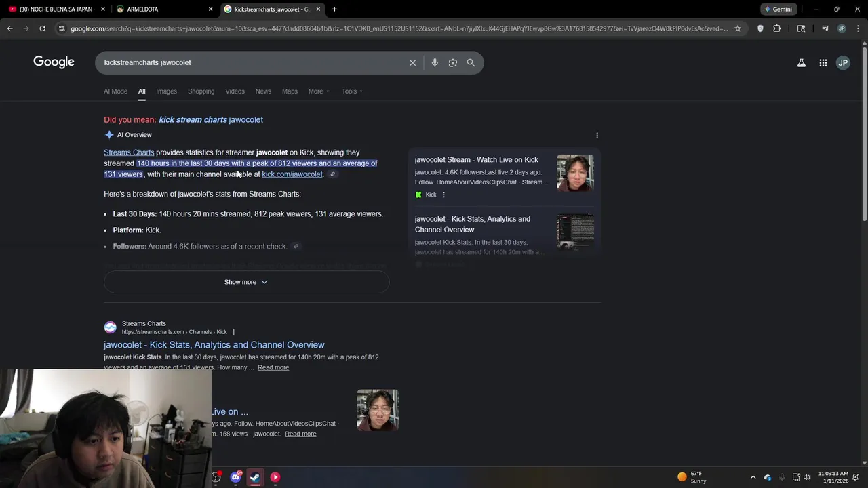Open the kick.com/jawocolet link
This screenshot has height=488, width=868.
(292, 174)
